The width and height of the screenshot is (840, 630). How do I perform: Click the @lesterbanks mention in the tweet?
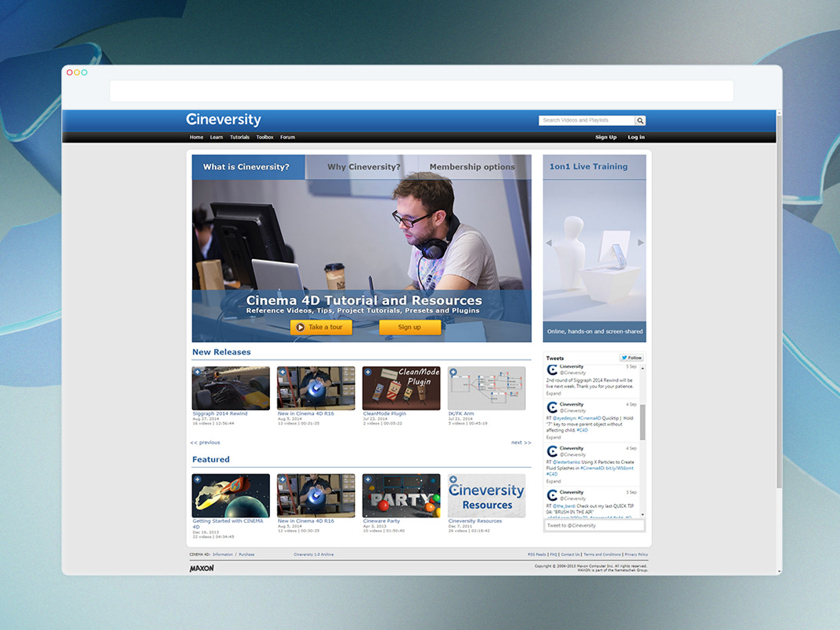click(566, 462)
